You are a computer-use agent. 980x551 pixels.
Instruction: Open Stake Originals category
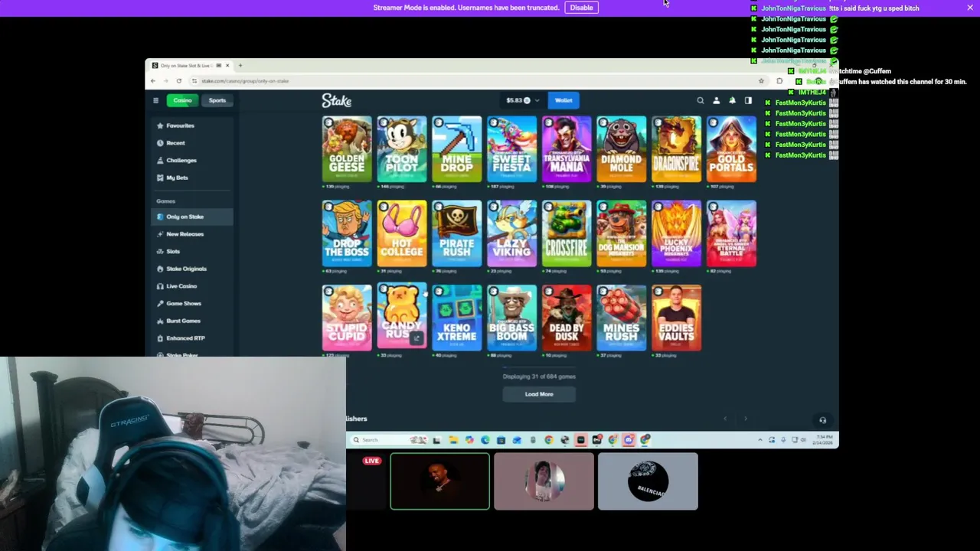point(192,269)
